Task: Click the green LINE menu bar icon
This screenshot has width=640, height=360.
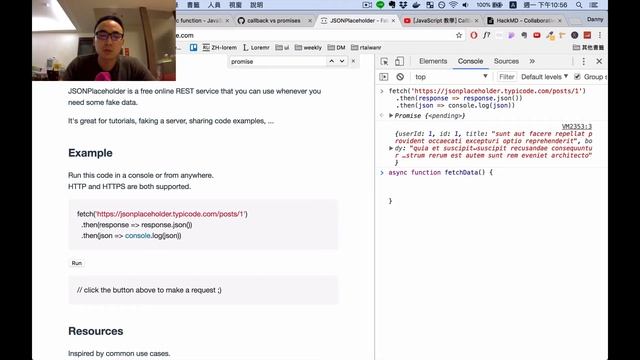Action: click(x=380, y=5)
